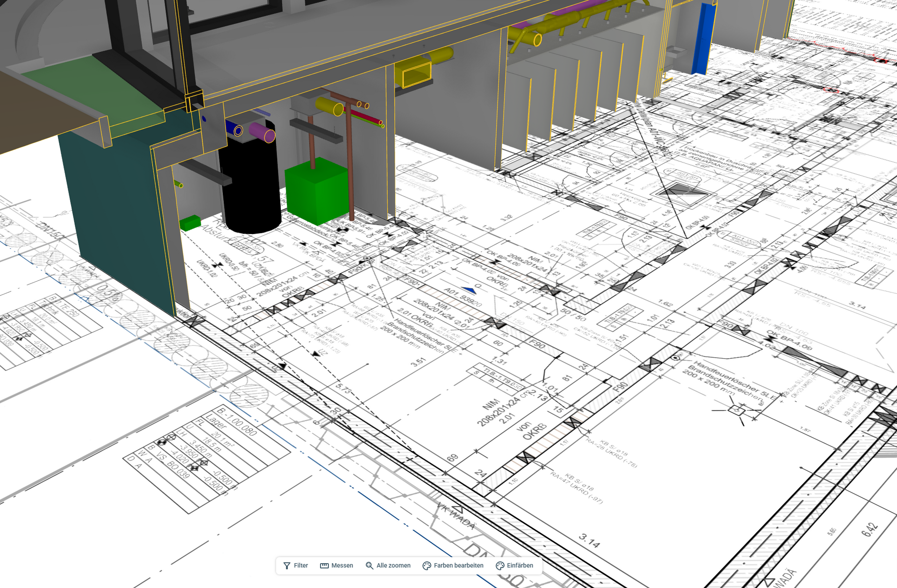Select the round yellow duct section
The image size is (897, 588).
point(329,106)
